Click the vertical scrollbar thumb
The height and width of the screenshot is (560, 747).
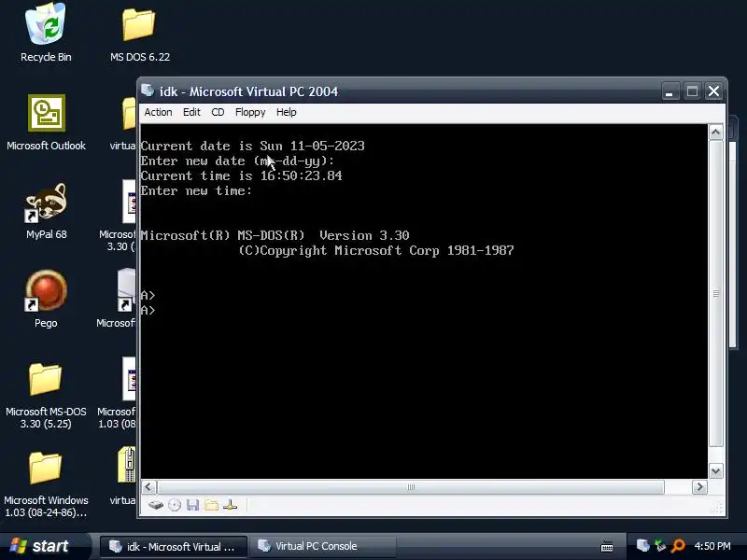715,293
